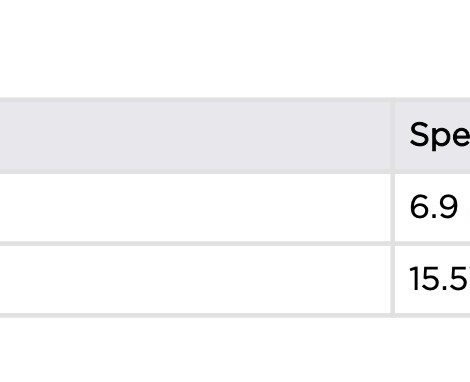Click the digit 9 in the 6.9 value
470x382 pixels.
(448, 207)
